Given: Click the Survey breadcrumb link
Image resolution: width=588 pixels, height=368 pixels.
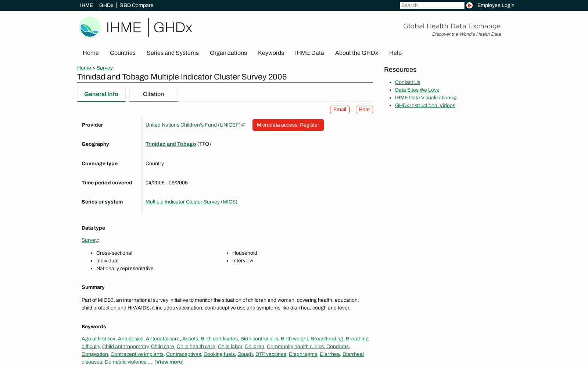Looking at the screenshot, I should (105, 68).
